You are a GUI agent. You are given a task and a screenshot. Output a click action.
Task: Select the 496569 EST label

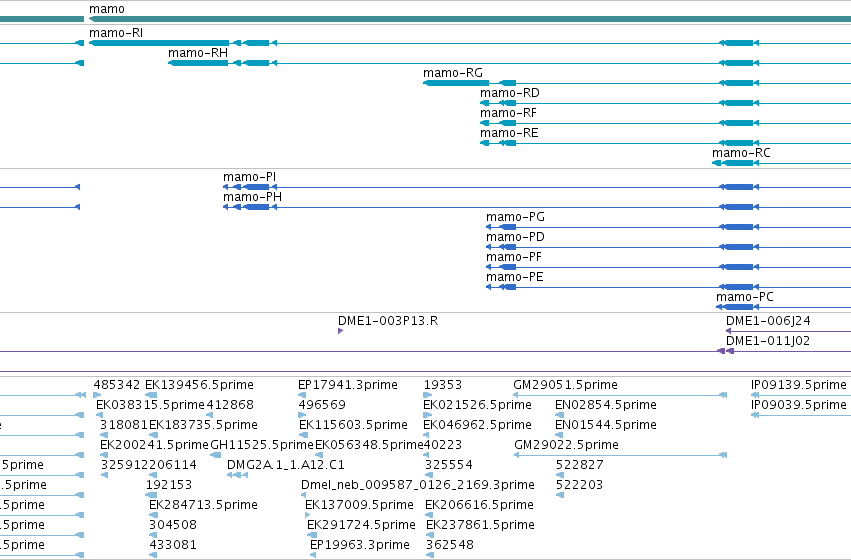pyautogui.click(x=322, y=405)
